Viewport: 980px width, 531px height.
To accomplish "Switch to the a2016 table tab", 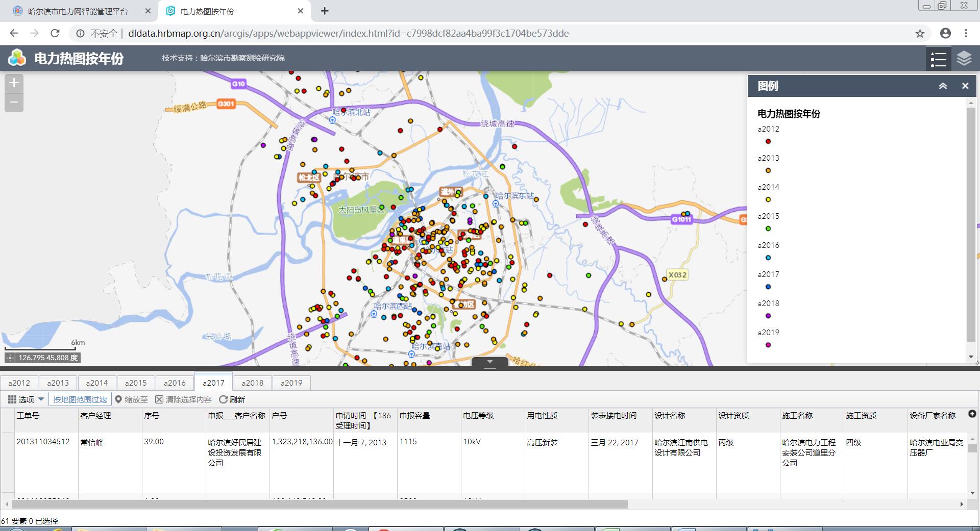I will pos(175,383).
